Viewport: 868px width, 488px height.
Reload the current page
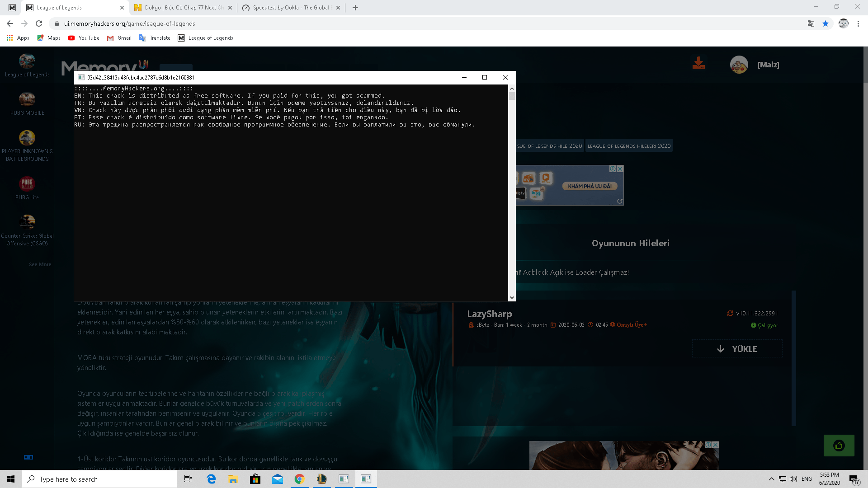click(x=39, y=23)
